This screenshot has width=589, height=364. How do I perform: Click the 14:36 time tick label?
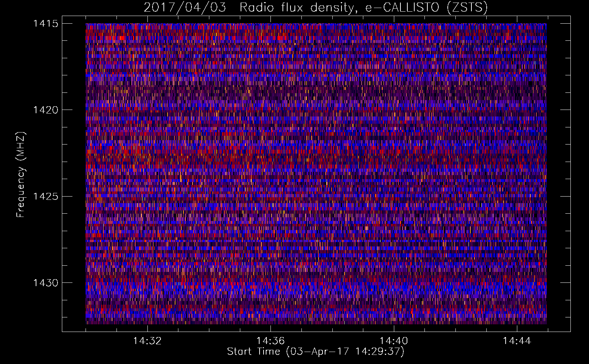[270, 341]
